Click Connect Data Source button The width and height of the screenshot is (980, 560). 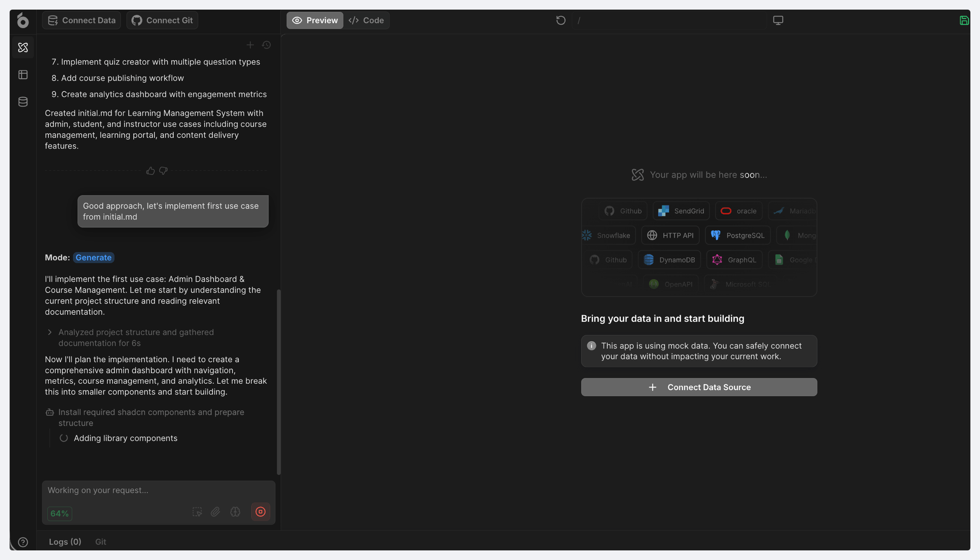pos(699,387)
